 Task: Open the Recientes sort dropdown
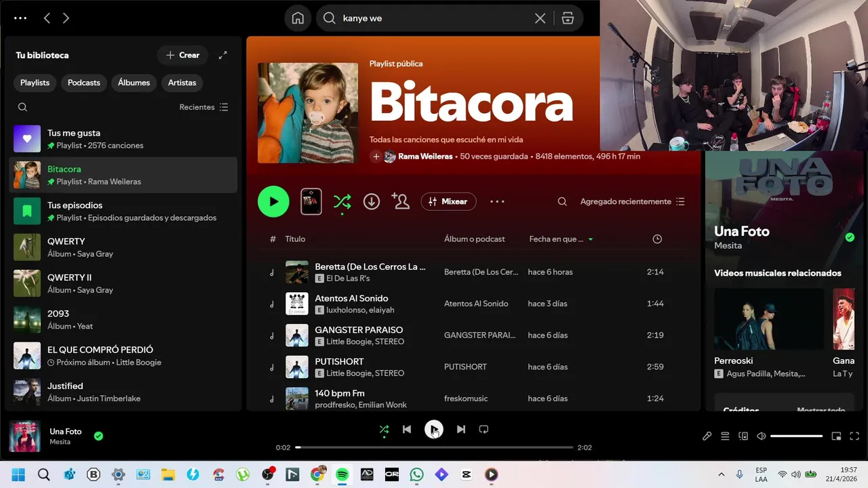point(203,107)
